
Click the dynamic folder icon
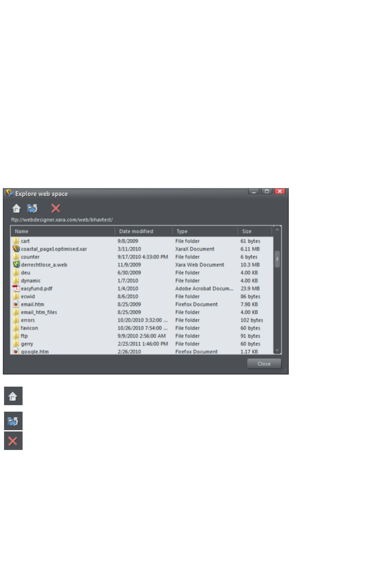tap(16, 280)
